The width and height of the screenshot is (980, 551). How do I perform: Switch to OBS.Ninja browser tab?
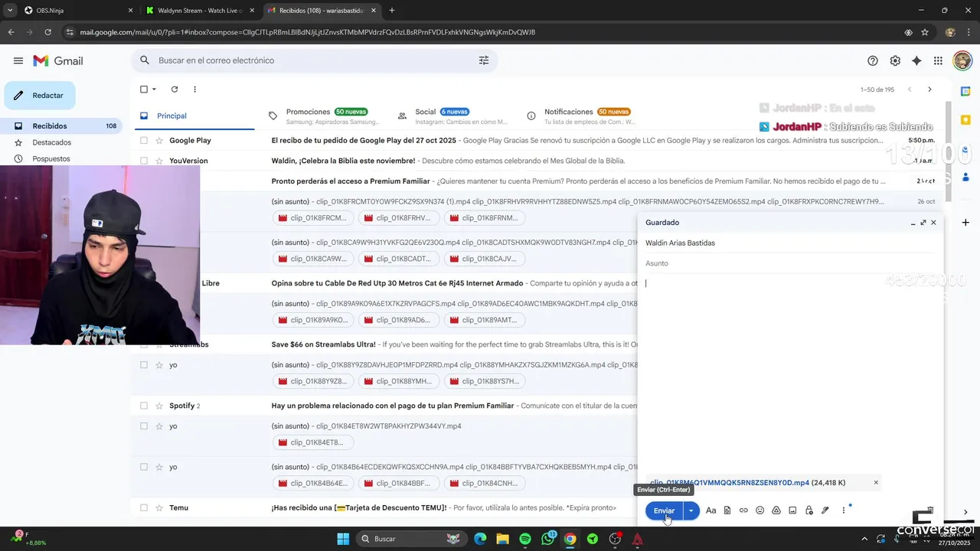click(77, 11)
